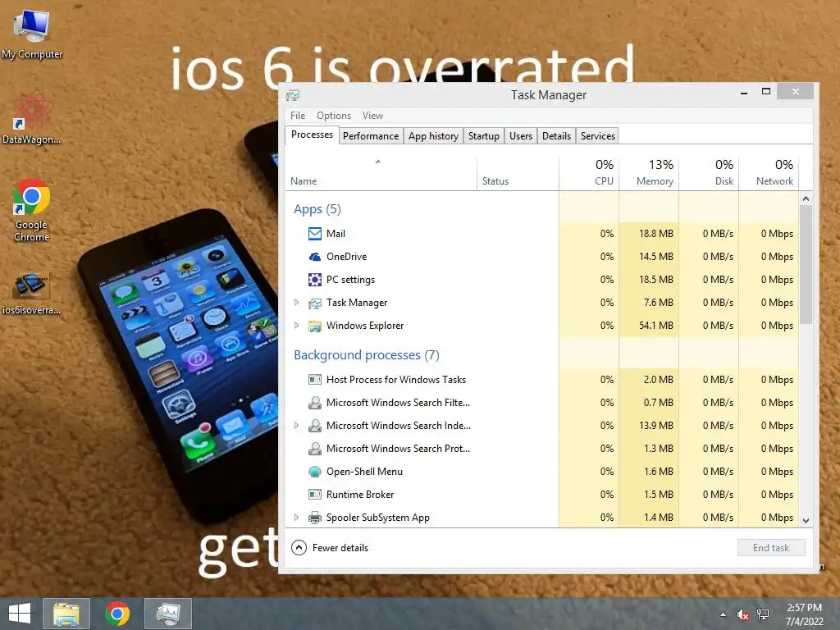
Task: Open the View menu
Action: click(372, 116)
